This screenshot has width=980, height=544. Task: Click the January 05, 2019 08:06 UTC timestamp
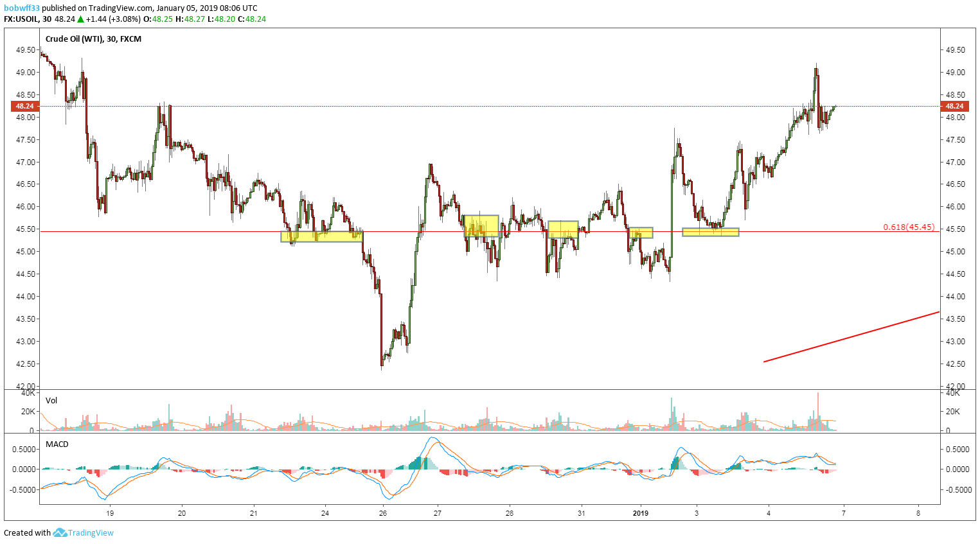207,8
